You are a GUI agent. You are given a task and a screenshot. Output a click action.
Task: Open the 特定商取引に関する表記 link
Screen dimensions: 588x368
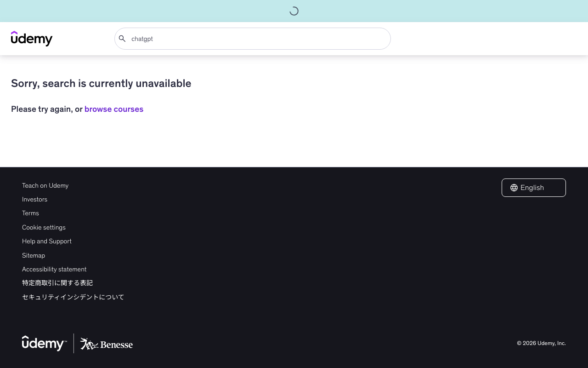[x=57, y=283]
